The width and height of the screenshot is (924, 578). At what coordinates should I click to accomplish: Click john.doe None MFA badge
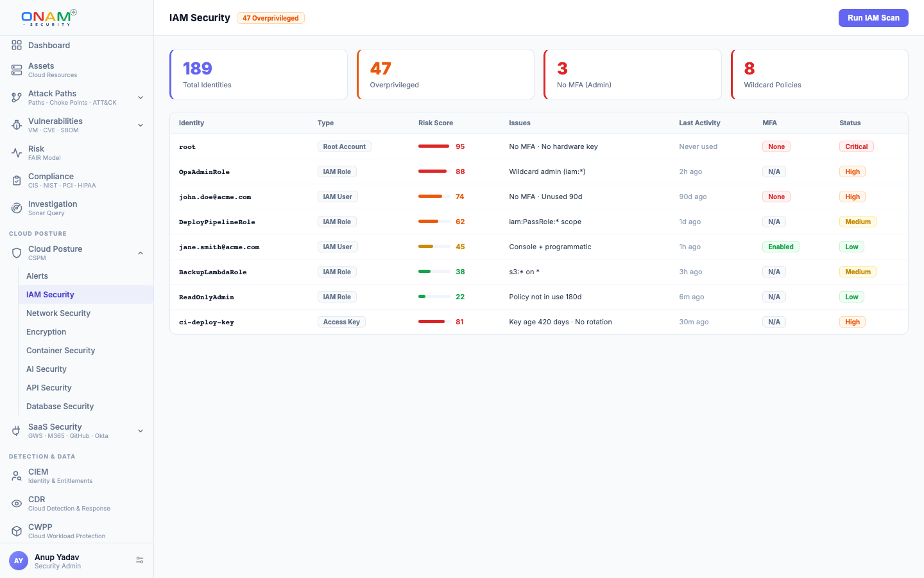coord(776,197)
